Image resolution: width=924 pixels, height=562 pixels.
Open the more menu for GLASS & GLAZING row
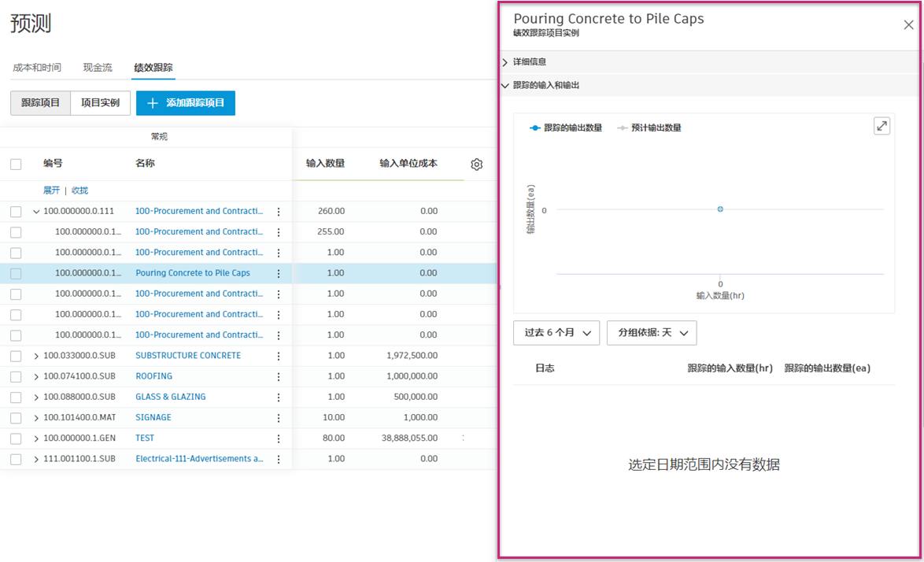point(279,397)
